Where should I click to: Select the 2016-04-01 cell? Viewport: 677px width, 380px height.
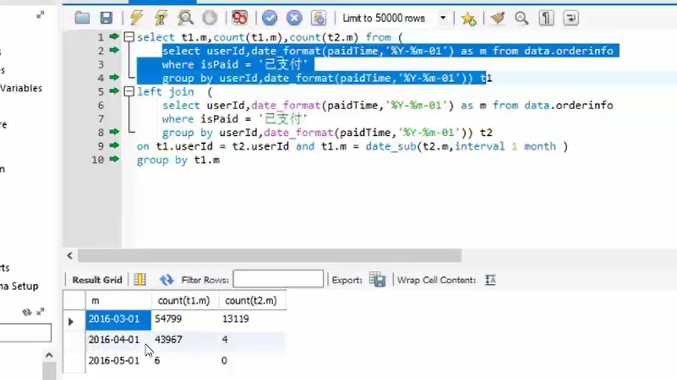118,340
